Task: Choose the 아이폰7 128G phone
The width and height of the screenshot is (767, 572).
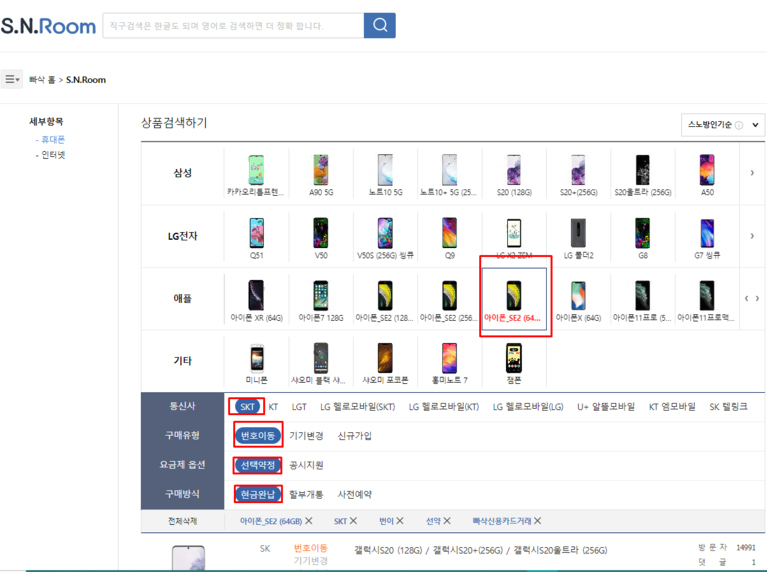Action: [321, 301]
